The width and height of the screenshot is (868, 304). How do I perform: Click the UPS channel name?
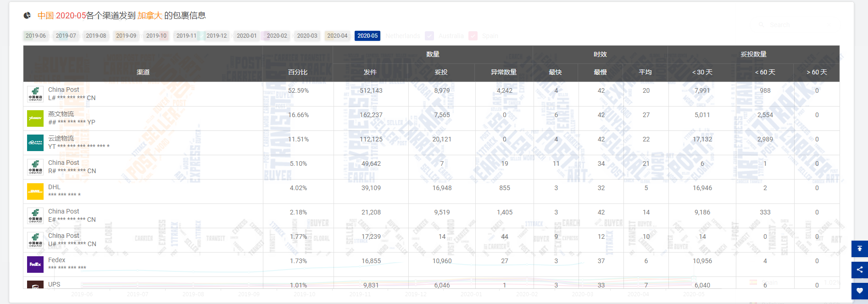tap(54, 284)
